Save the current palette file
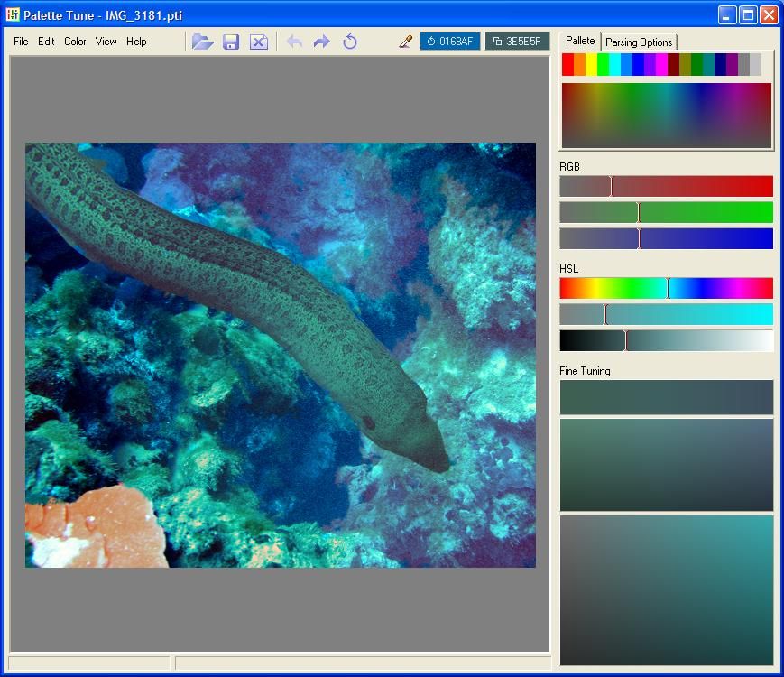784x677 pixels. coord(230,41)
